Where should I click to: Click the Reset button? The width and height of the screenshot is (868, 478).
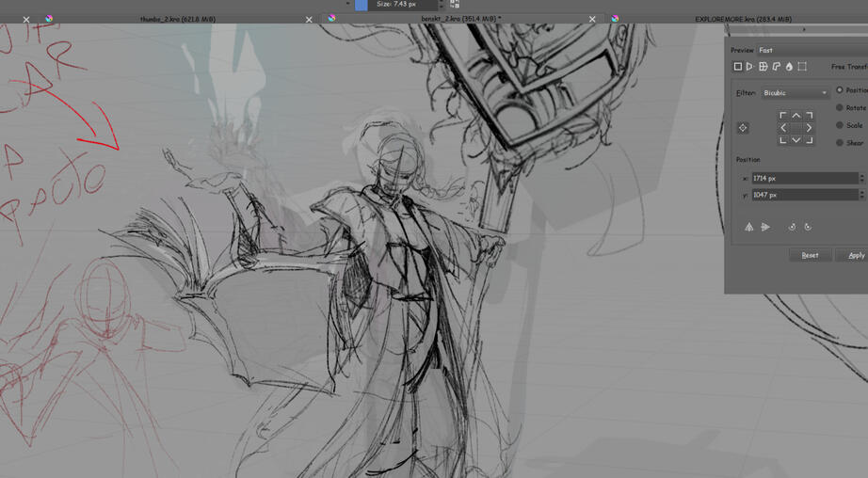coord(810,255)
